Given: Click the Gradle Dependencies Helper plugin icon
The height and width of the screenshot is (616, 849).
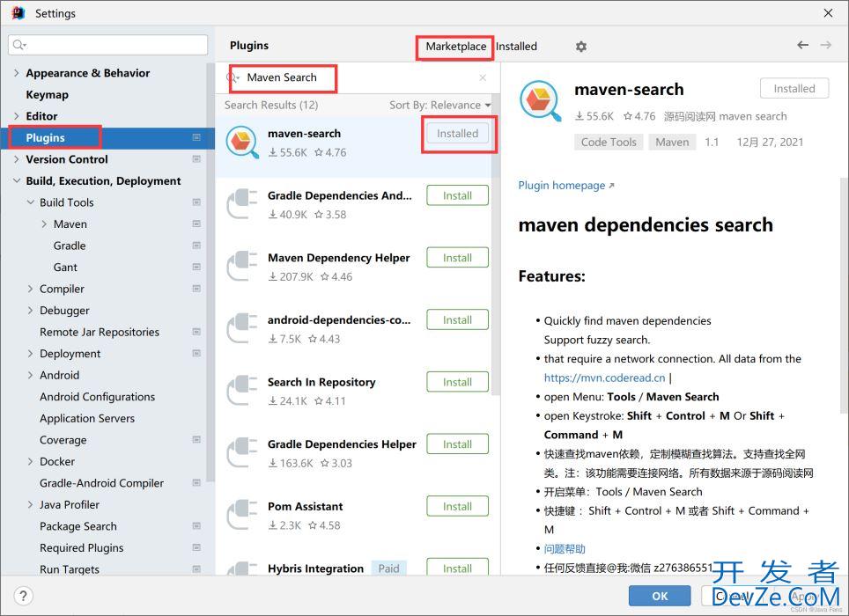Looking at the screenshot, I should (242, 452).
